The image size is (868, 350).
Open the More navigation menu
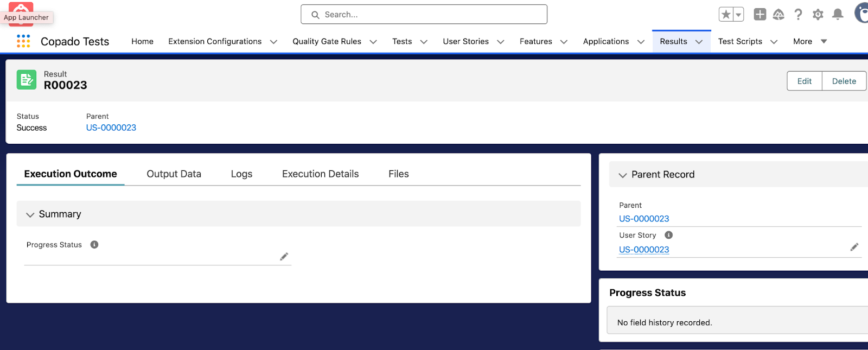tap(810, 41)
